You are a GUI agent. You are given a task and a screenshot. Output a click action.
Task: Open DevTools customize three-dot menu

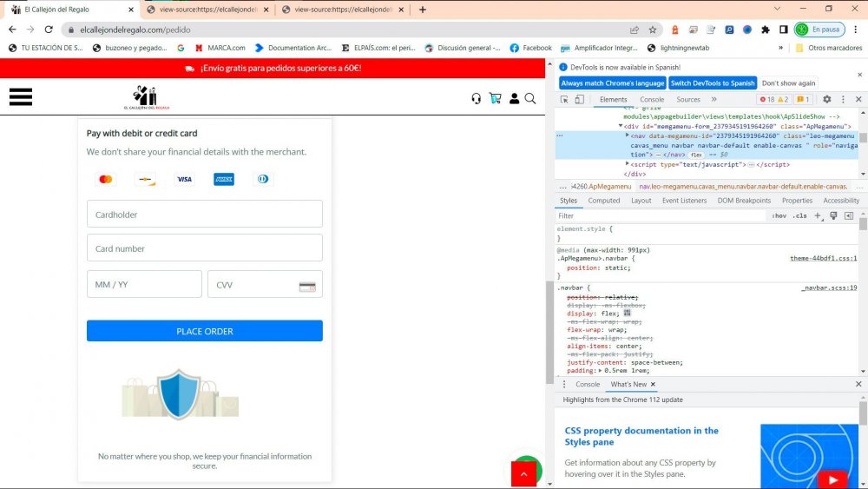pyautogui.click(x=843, y=99)
